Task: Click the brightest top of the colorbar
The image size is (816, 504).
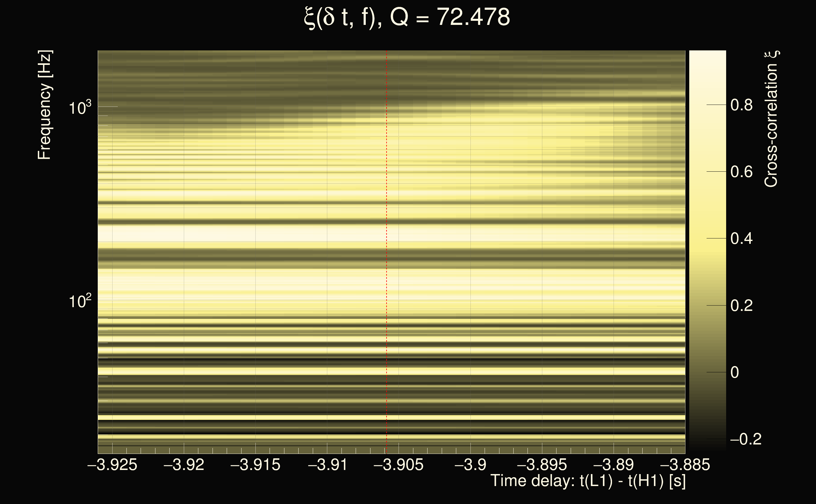Action: [707, 53]
